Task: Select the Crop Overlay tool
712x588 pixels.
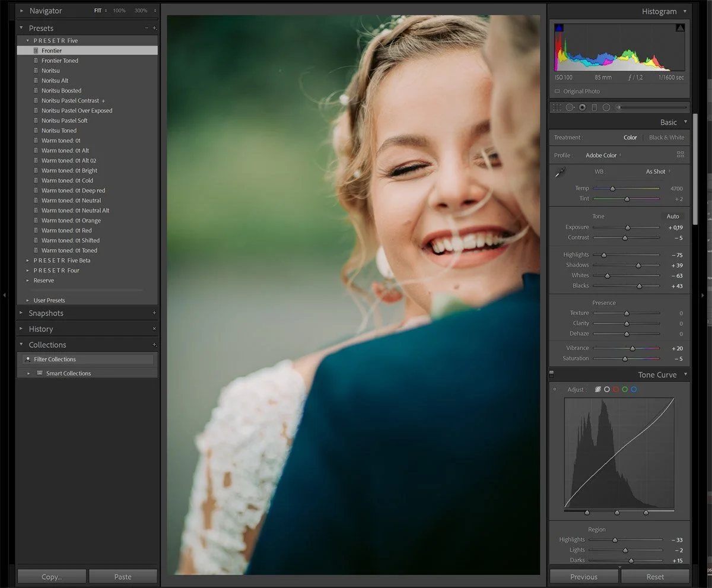Action: point(557,107)
